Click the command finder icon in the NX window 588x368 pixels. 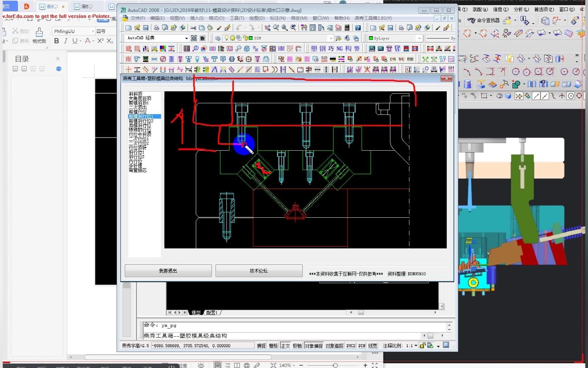pyautogui.click(x=484, y=20)
